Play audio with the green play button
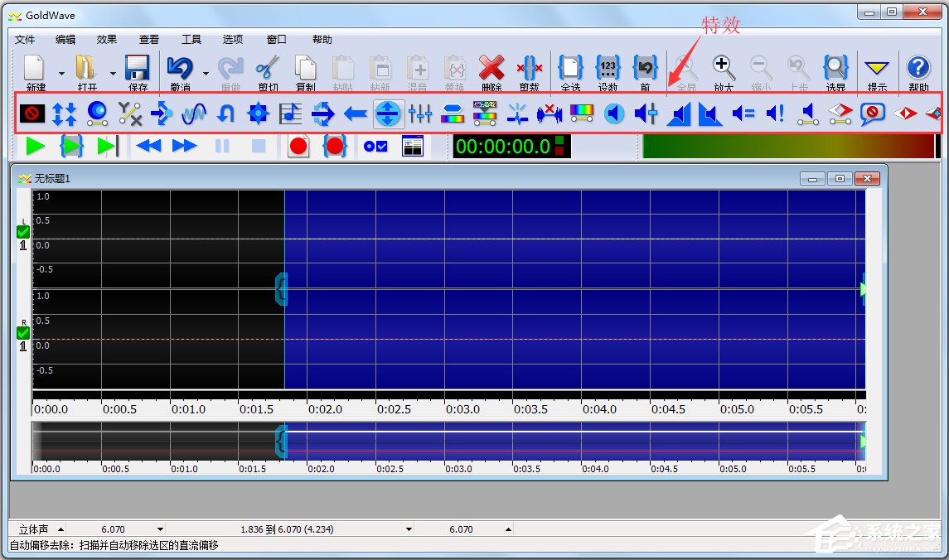The image size is (949, 560). [x=36, y=147]
